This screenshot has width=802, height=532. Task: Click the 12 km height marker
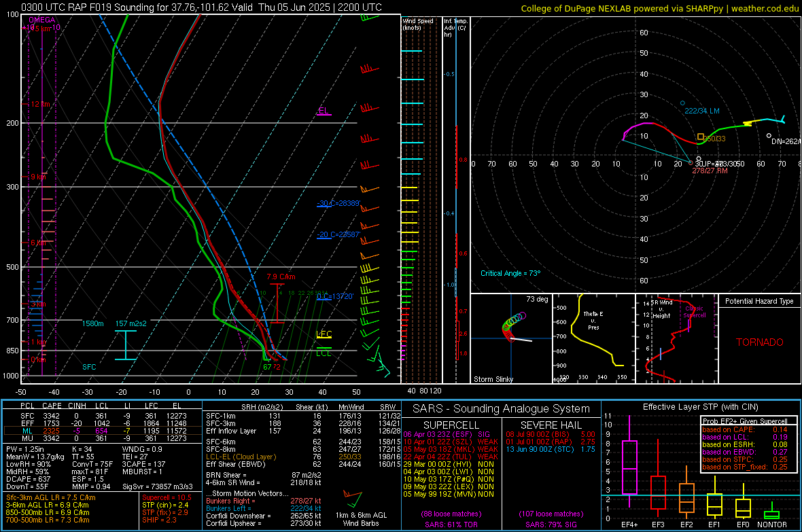(40, 104)
